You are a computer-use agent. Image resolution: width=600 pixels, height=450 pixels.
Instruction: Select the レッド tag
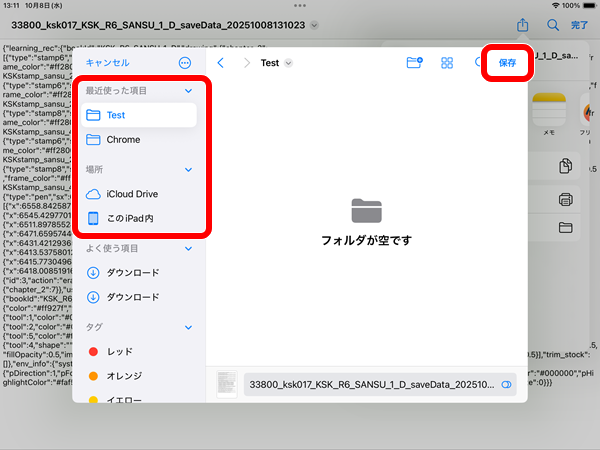point(139,352)
